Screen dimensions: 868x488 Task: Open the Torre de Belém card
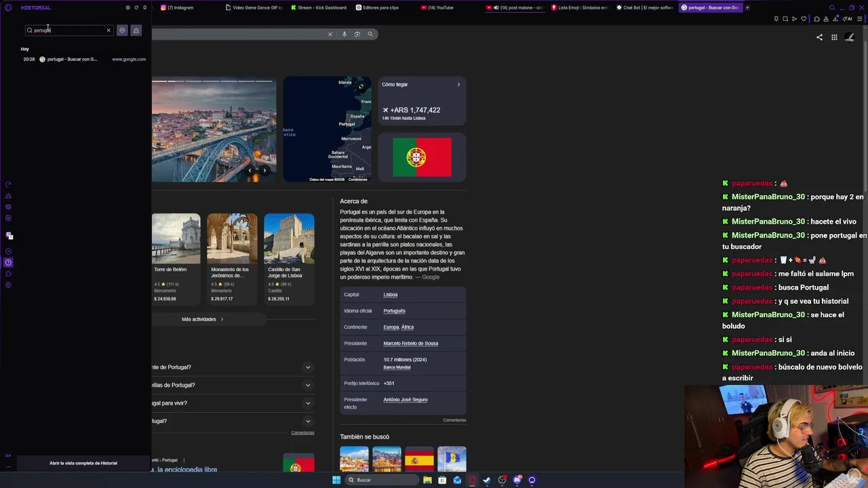coord(176,258)
